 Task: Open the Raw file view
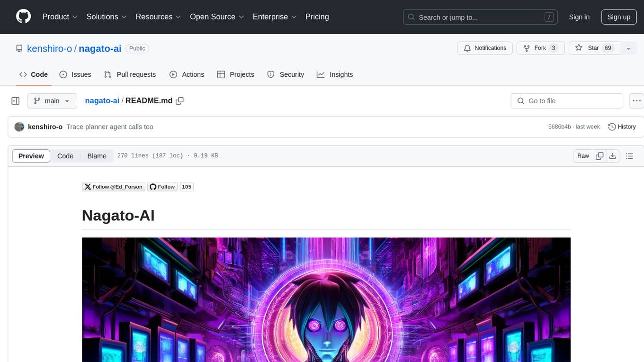click(583, 156)
